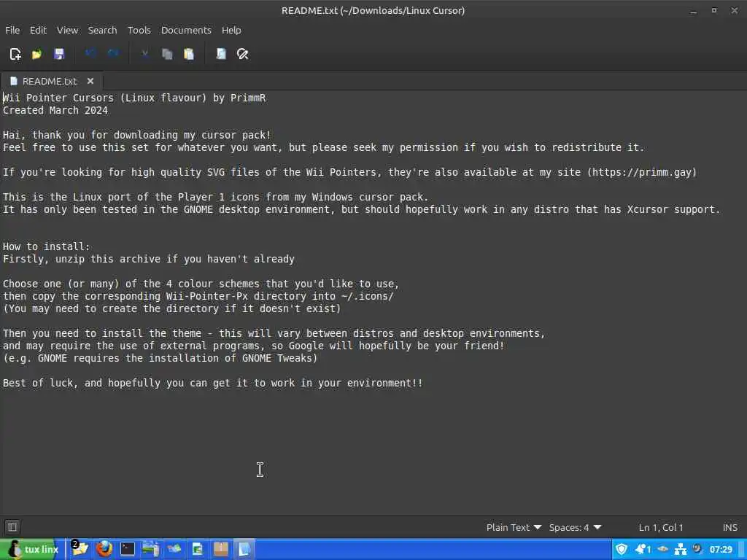The width and height of the screenshot is (747, 560).
Task: Open the notifications tray icon showing 1
Action: pos(643,549)
